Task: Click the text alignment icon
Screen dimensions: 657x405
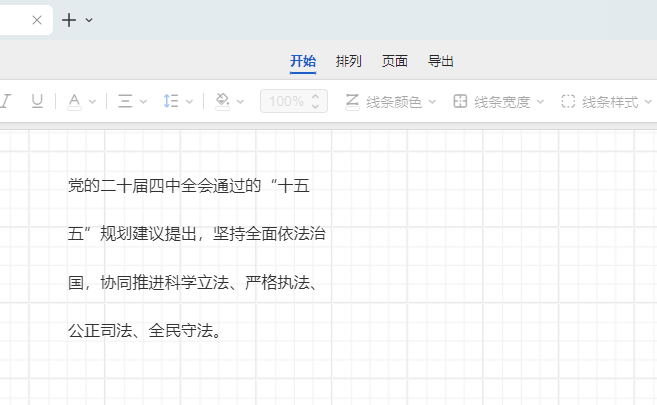Action: tap(125, 101)
